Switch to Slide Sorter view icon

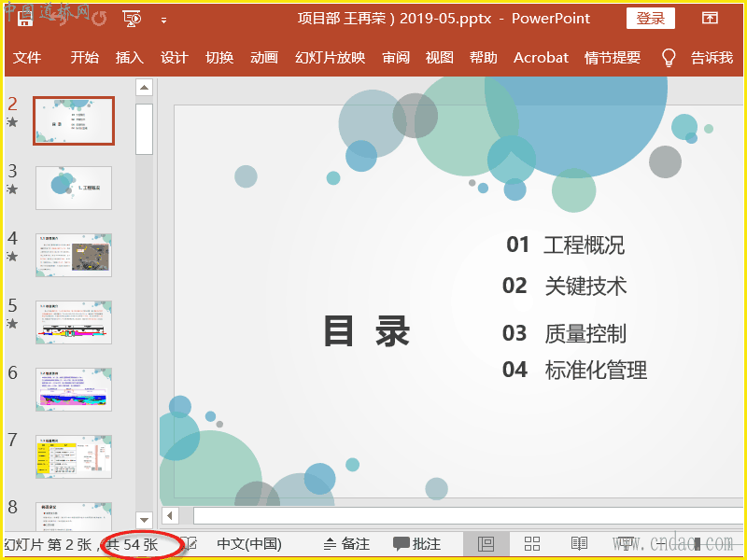(x=532, y=544)
